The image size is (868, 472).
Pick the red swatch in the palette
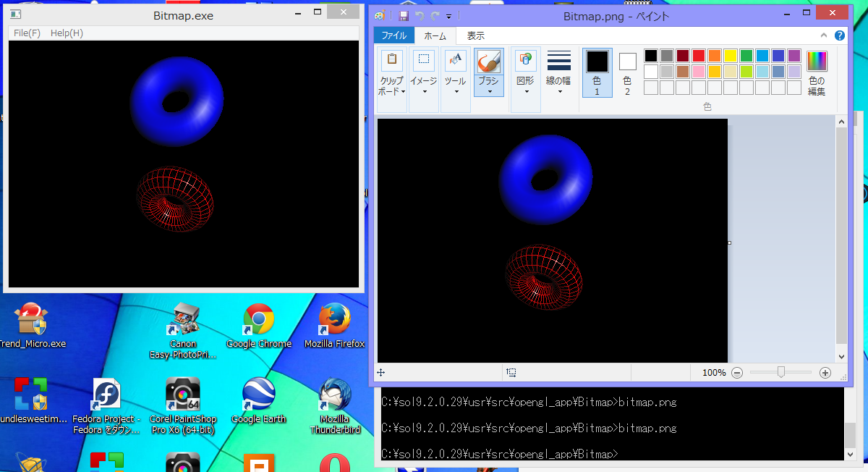coord(699,56)
